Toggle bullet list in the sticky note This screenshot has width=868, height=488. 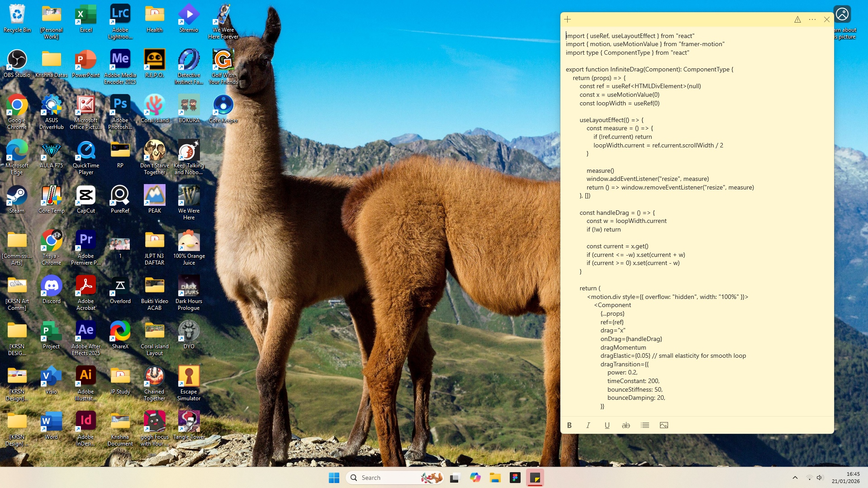pos(645,425)
